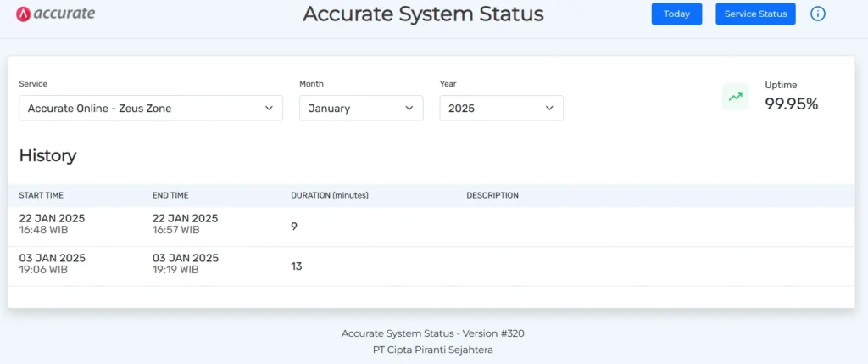Open the info circle icon
Image resolution: width=868 pixels, height=364 pixels.
(818, 14)
